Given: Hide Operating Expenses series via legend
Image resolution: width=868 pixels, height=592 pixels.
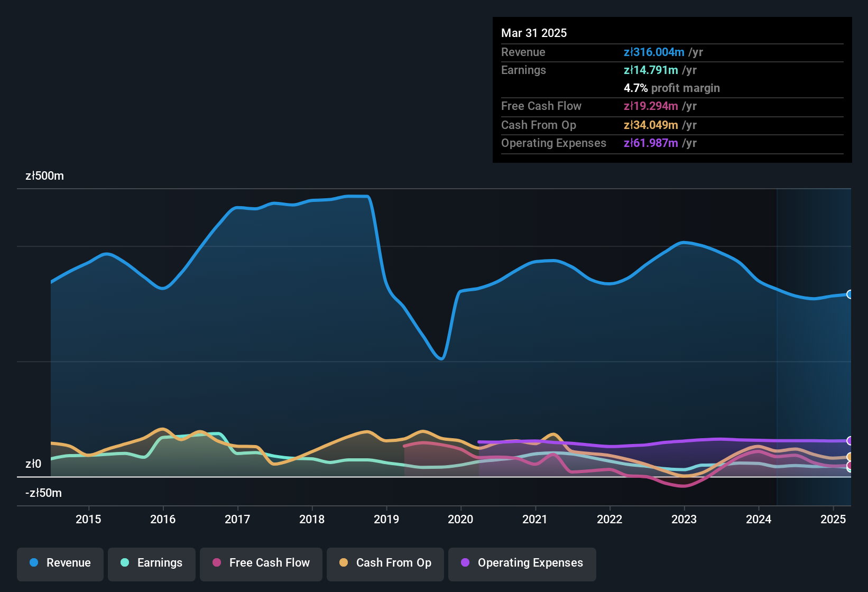Looking at the screenshot, I should 522,563.
